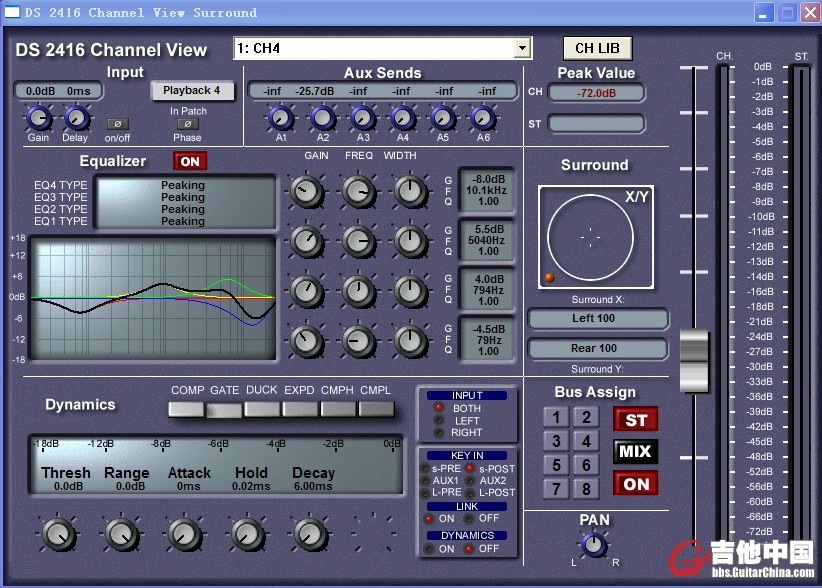Image resolution: width=822 pixels, height=588 pixels.
Task: Click the input Delay knob
Action: pyautogui.click(x=77, y=118)
